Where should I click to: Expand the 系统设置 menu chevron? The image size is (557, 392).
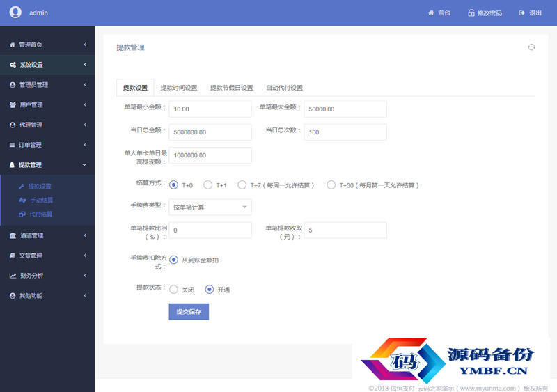tap(85, 65)
